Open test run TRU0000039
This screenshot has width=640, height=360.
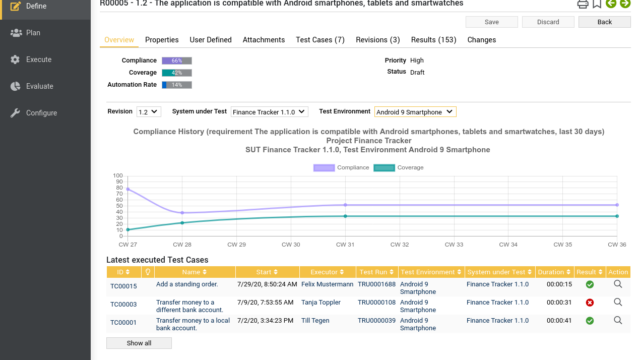coord(377,320)
